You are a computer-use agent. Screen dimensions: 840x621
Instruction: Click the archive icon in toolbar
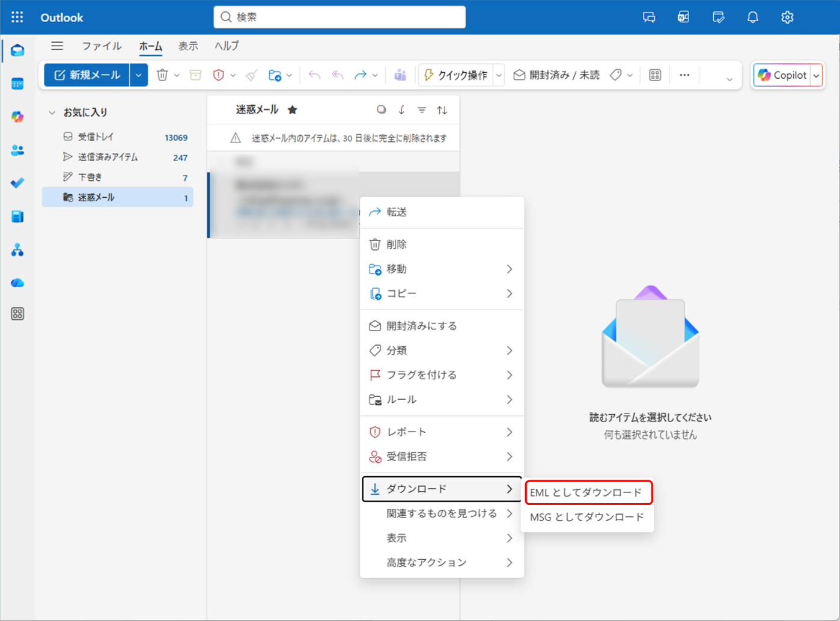pos(195,75)
